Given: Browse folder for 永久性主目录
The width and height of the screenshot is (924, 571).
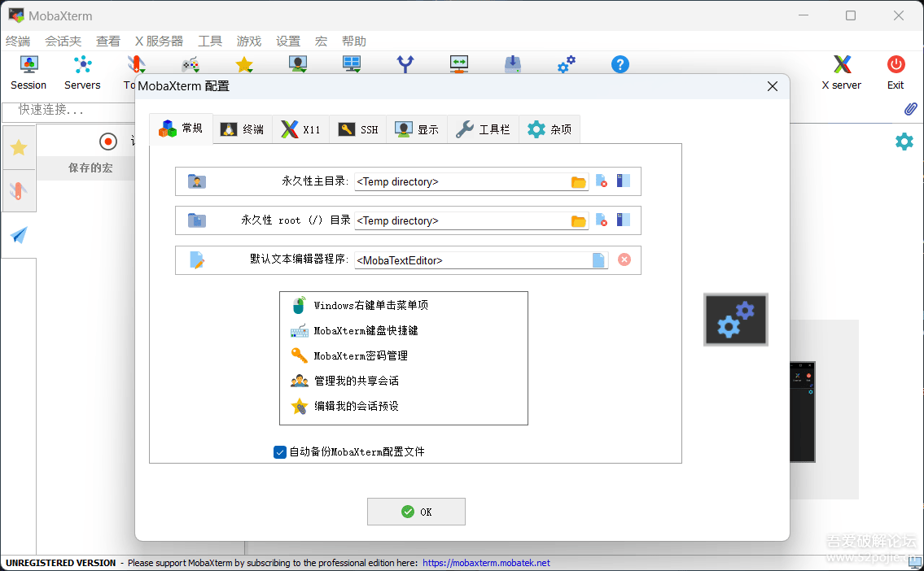Looking at the screenshot, I should 579,182.
